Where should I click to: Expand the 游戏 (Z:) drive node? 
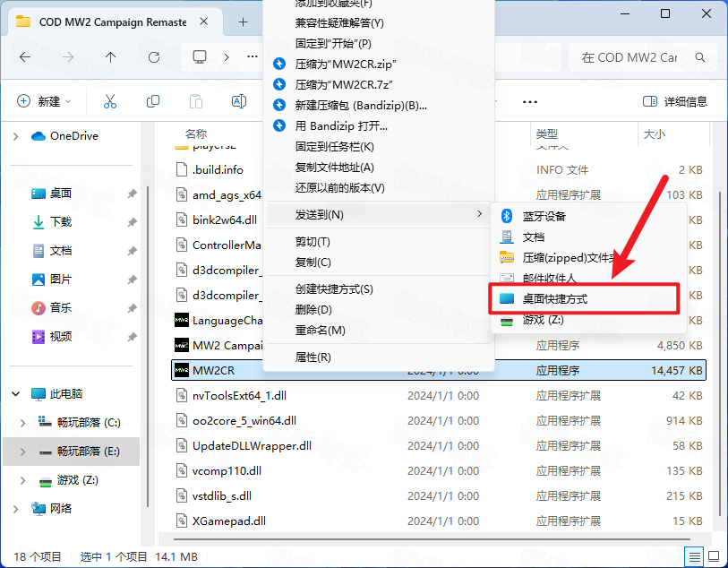[22, 480]
